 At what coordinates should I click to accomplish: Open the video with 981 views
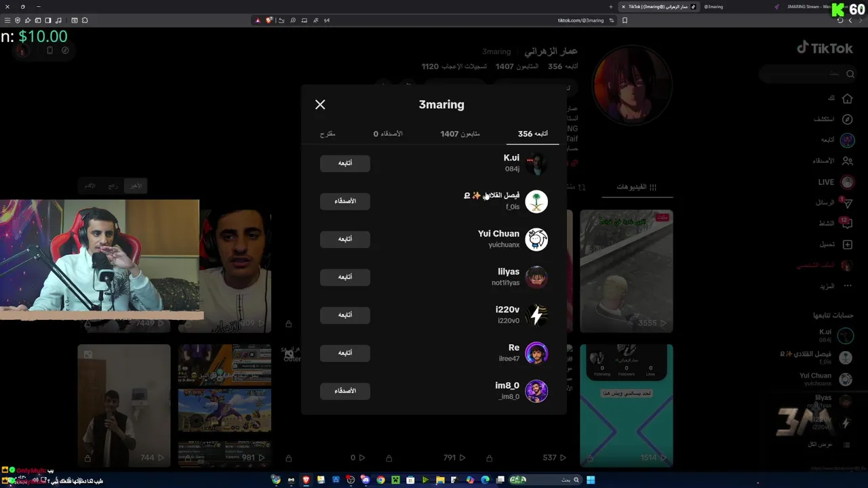[224, 405]
